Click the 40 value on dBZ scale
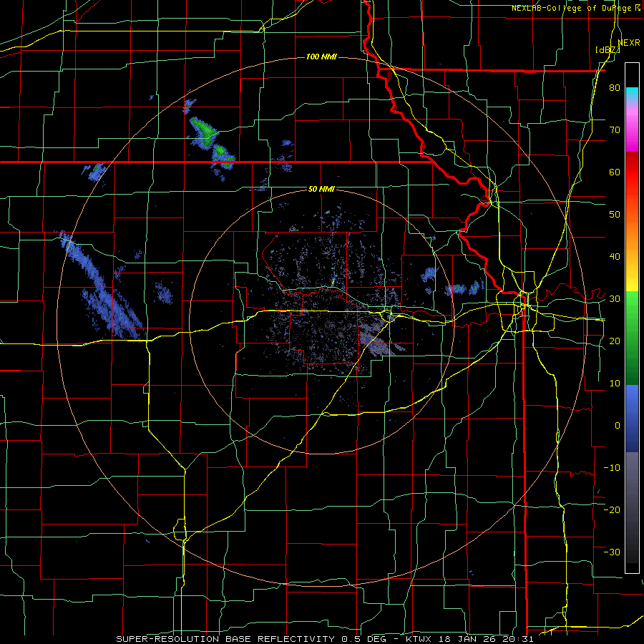The width and height of the screenshot is (644, 644). (615, 257)
